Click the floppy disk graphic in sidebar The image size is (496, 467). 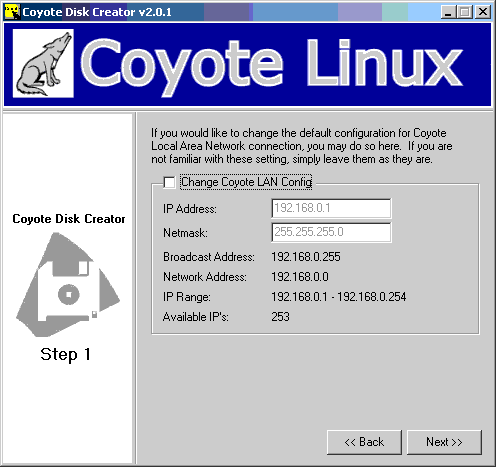(68, 285)
